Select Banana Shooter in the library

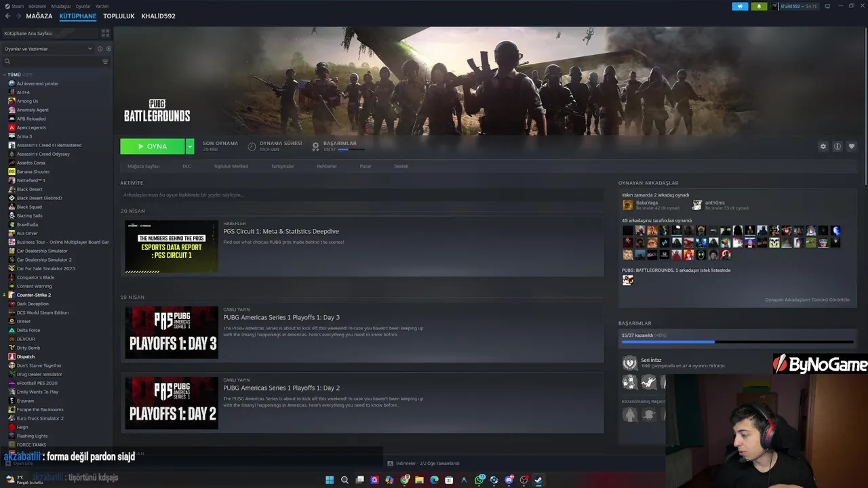[x=33, y=171]
